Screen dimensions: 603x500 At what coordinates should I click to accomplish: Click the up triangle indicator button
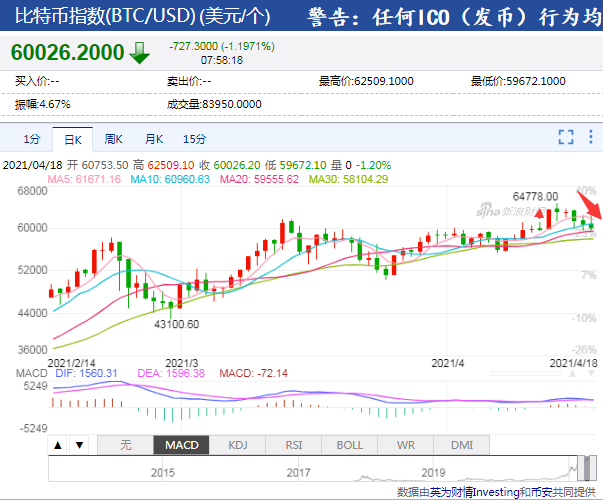[58, 444]
